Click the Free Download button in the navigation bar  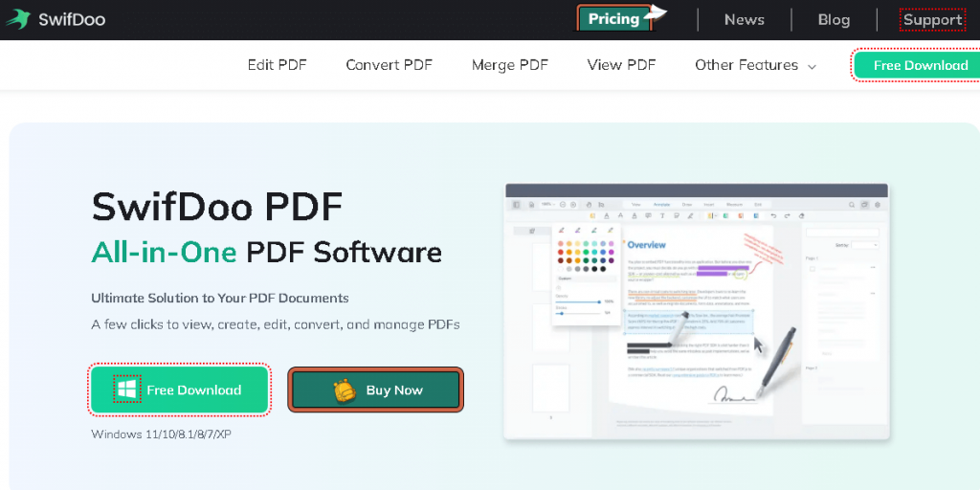click(x=916, y=65)
